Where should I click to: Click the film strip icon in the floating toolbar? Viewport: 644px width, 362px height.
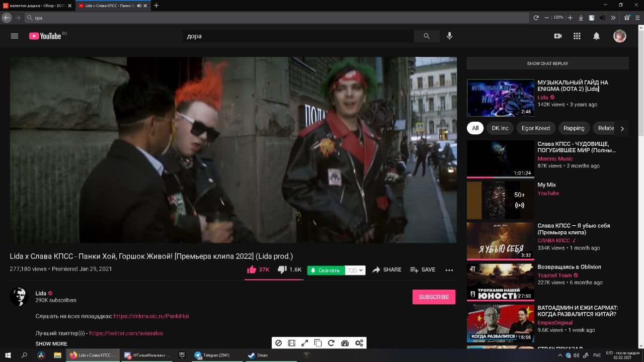291,343
